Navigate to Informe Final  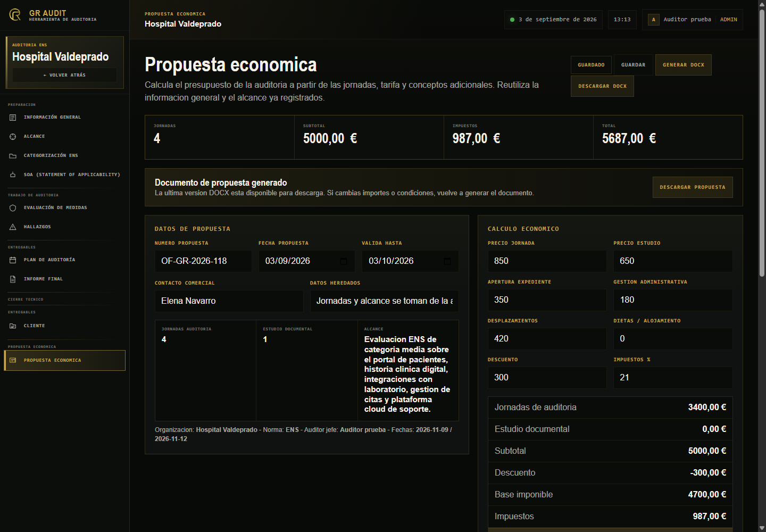(x=64, y=279)
